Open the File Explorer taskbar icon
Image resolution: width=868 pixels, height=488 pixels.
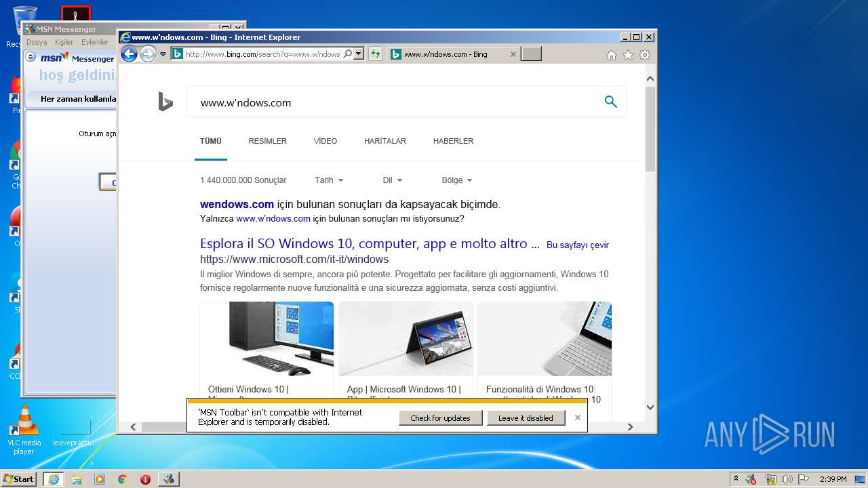click(77, 479)
